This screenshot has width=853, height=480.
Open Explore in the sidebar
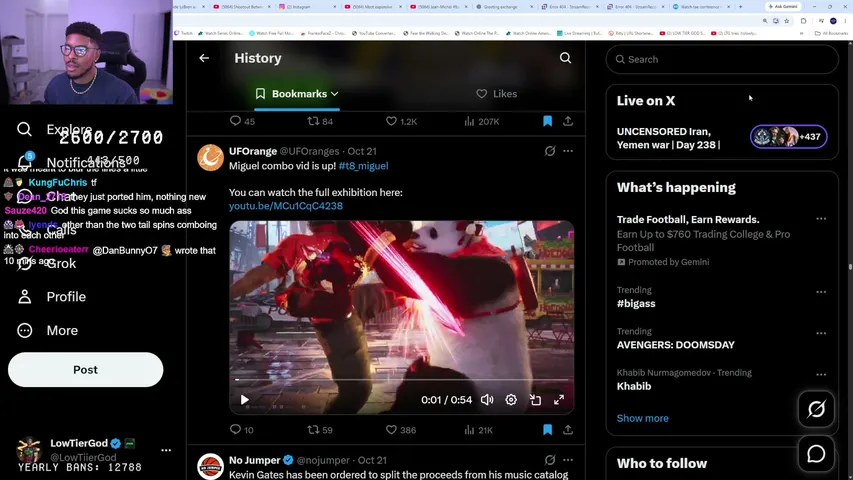point(54,130)
